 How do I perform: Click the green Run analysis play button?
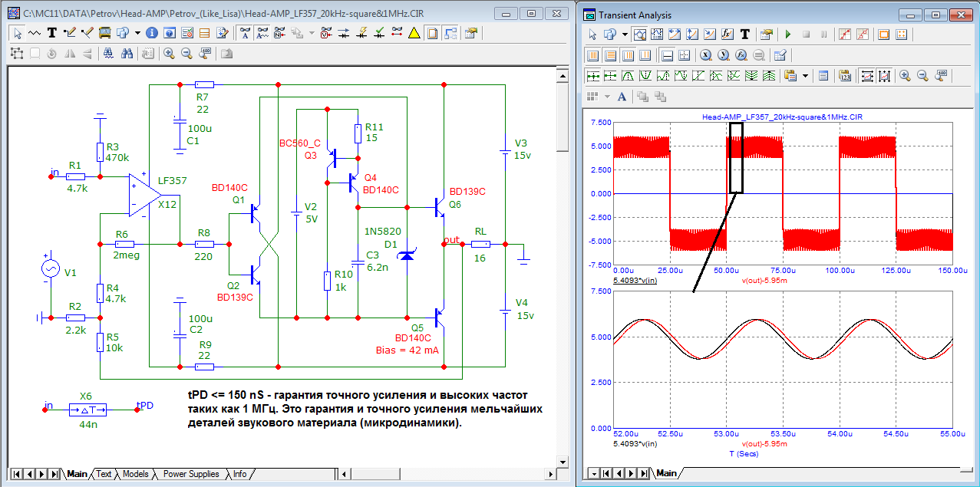[787, 35]
